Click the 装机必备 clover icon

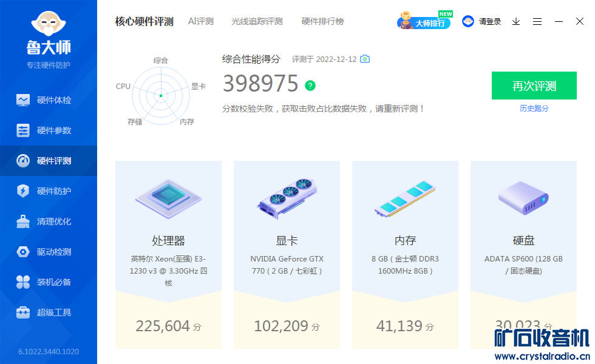(23, 282)
